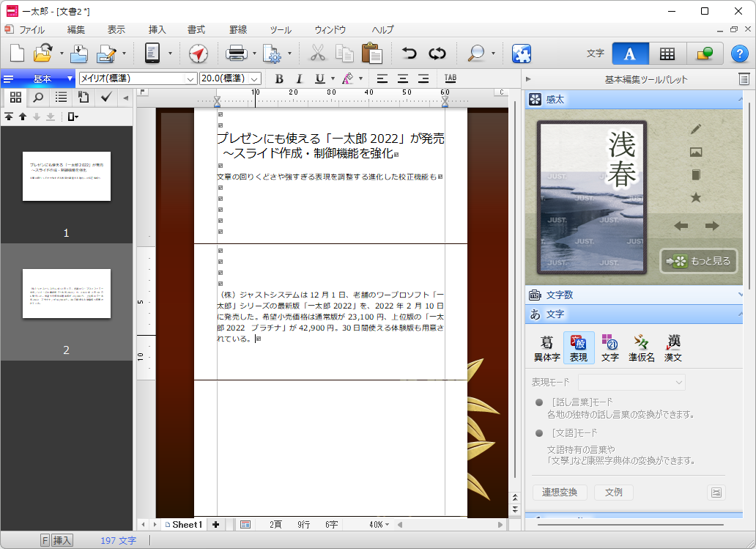Open the font size dropdown 20.0
756x549 pixels.
pos(230,78)
